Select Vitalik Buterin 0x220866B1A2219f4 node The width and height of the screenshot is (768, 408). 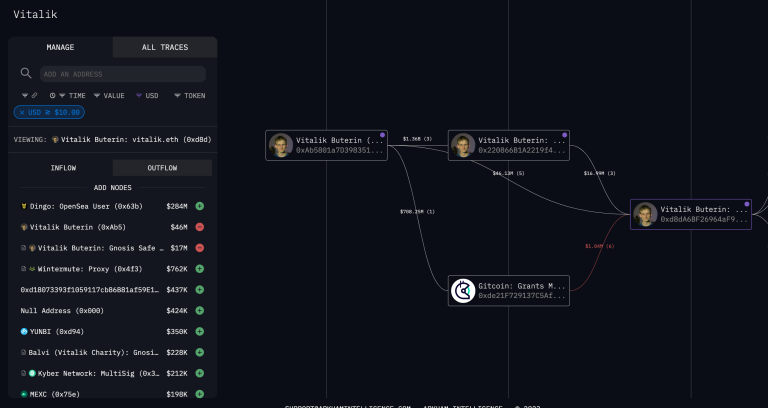[509, 145]
